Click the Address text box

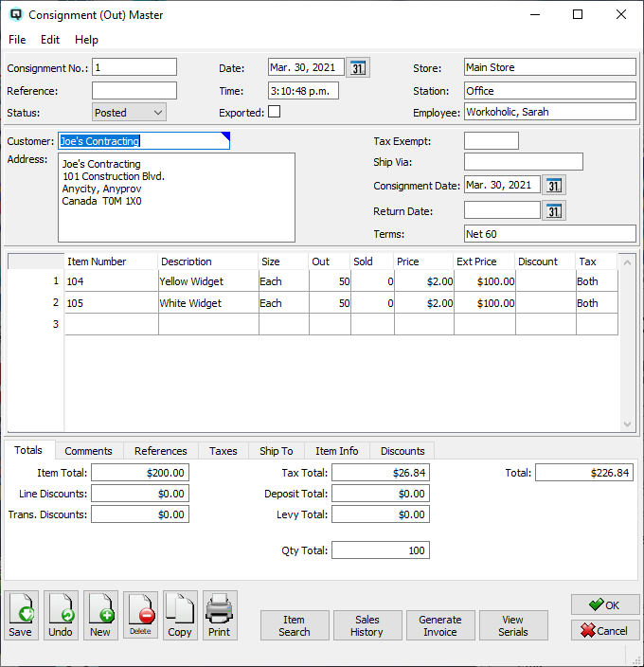coord(176,197)
